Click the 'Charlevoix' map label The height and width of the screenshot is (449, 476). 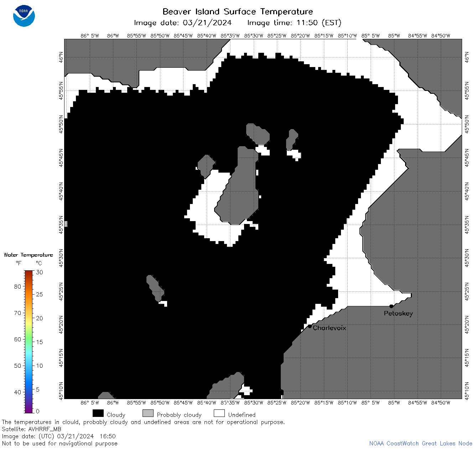[x=329, y=328]
